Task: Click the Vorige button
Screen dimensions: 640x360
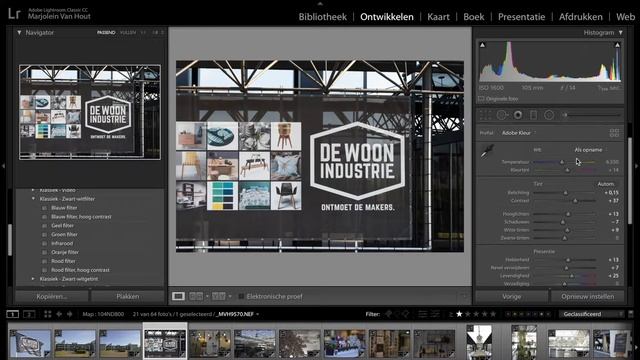Action: click(511, 296)
